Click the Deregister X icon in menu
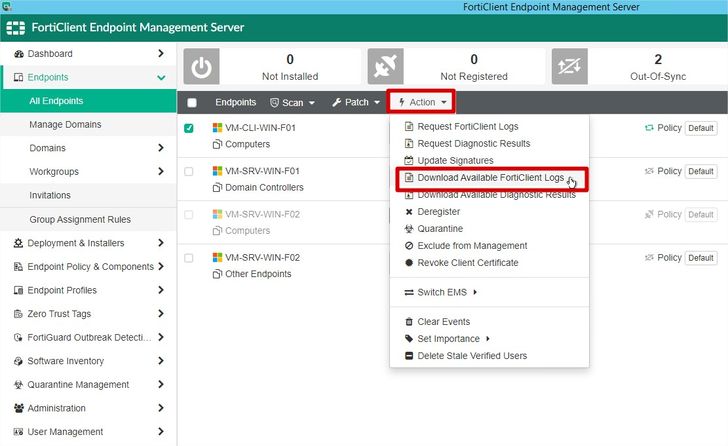This screenshot has height=446, width=728. pyautogui.click(x=409, y=212)
